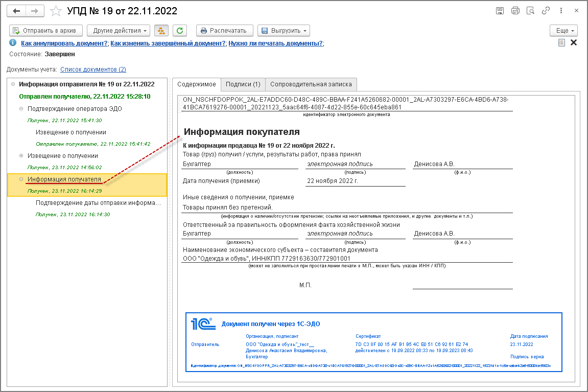Screen dimensions: 588x392
Task: Go back with the left arrow button
Action: 16,11
